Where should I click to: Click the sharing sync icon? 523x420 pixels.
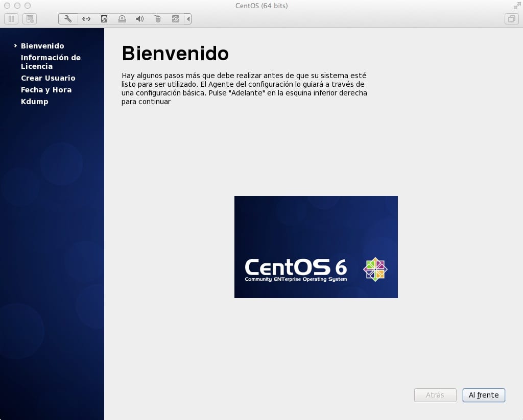[x=176, y=19]
